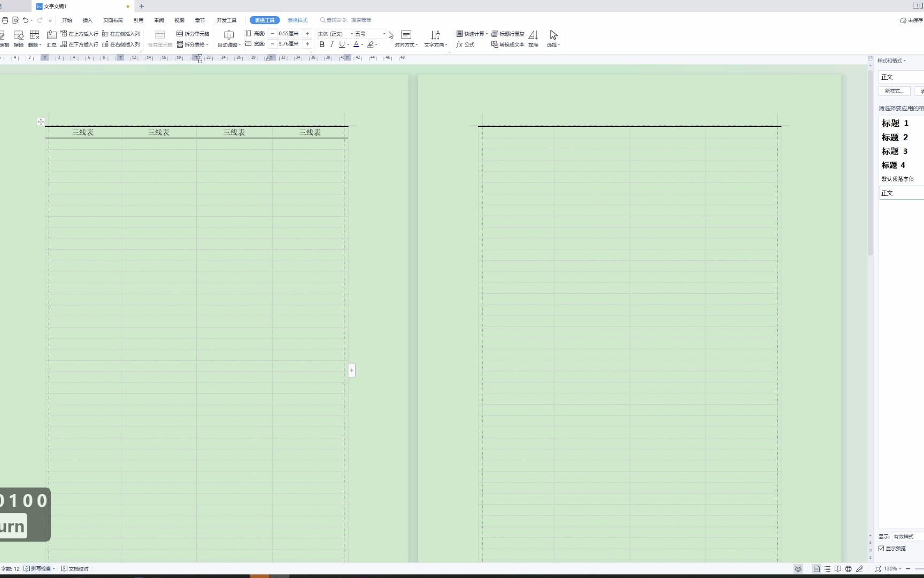
Task: Switch to page layout view icon
Action: pyautogui.click(x=817, y=569)
